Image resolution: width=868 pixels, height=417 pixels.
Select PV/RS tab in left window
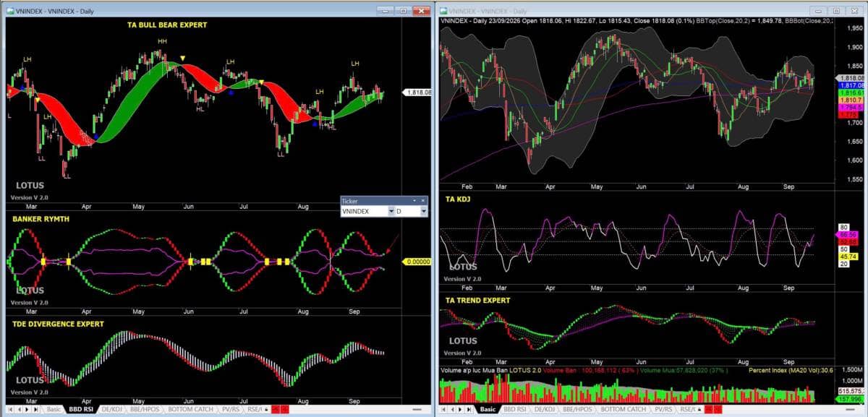(231, 409)
